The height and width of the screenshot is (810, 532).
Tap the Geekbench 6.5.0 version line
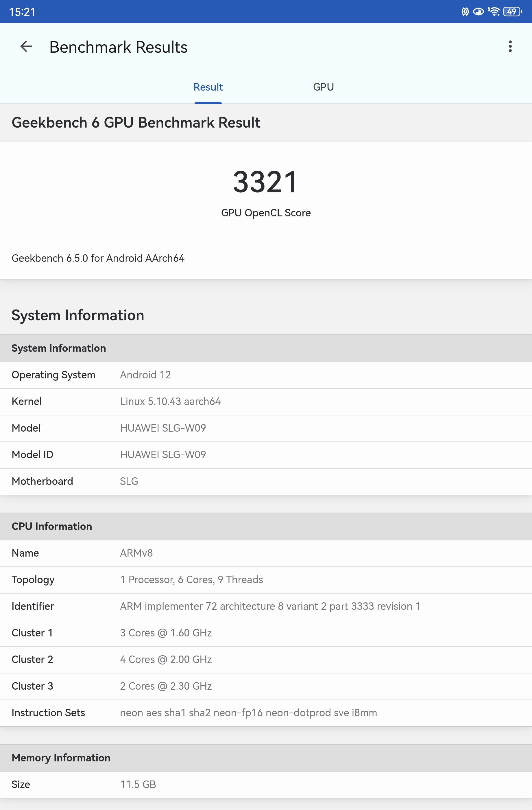point(98,258)
